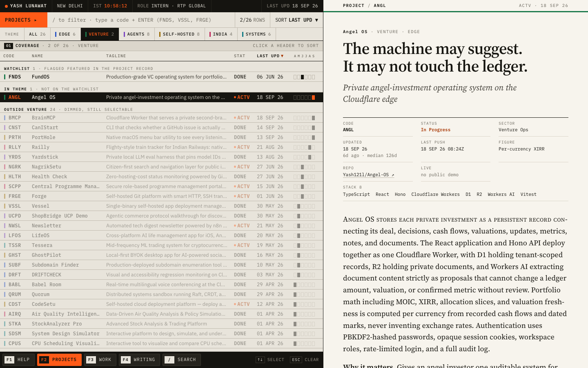Select the FundOS watchlist row
588x368 pixels.
(161, 77)
